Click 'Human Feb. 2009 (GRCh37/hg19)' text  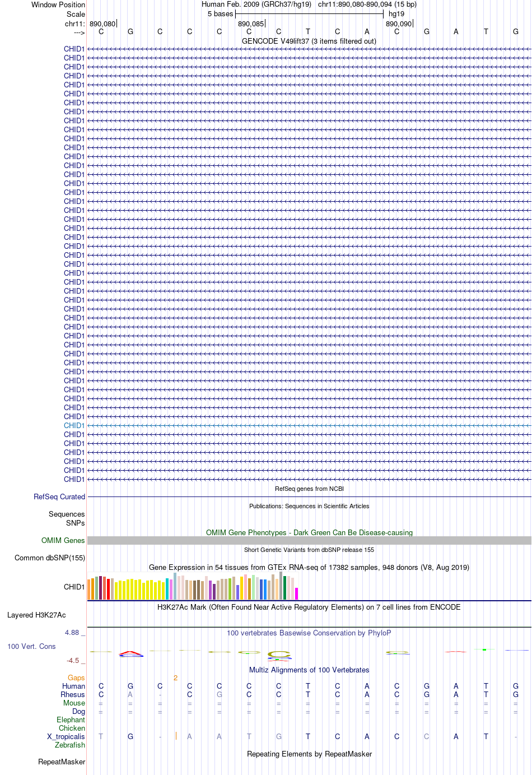[x=256, y=4]
